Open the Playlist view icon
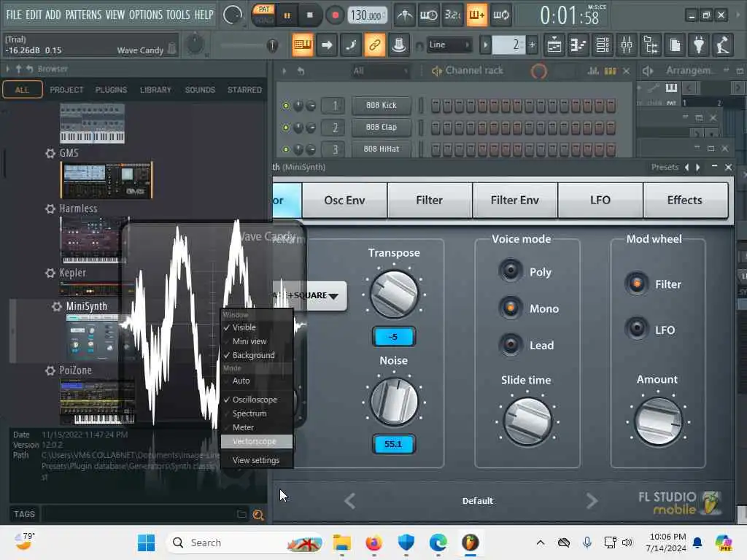Screen dimensions: 747x560 554,45
